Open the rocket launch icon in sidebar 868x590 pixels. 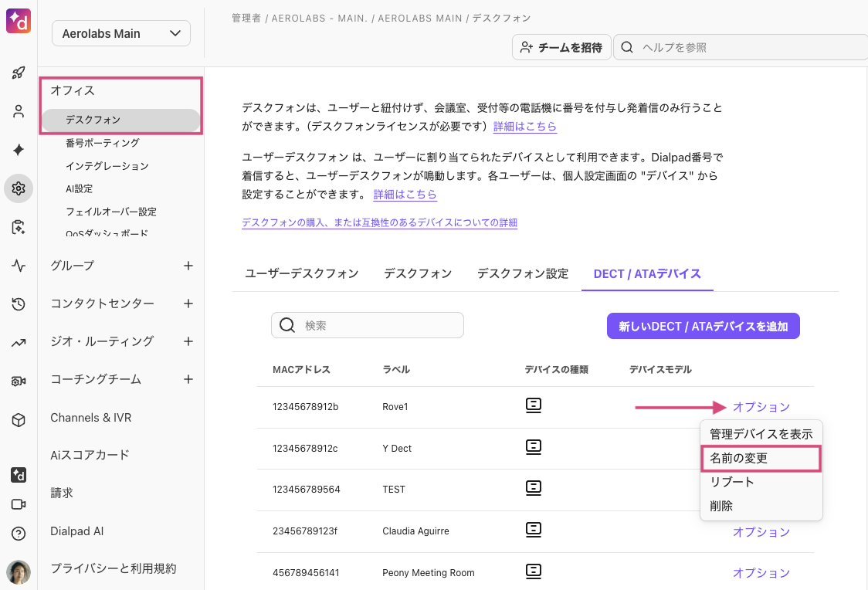(x=19, y=73)
